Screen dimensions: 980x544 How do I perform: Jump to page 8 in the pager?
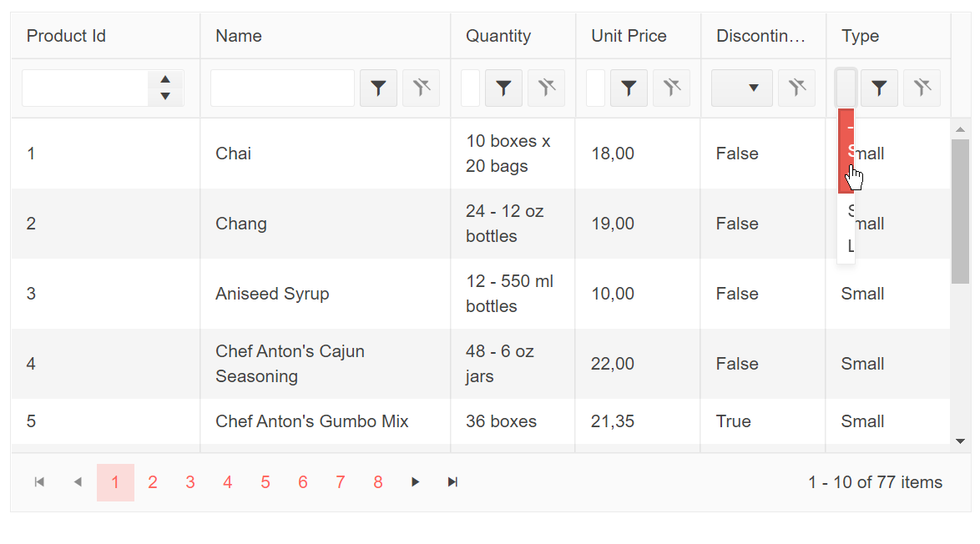378,482
